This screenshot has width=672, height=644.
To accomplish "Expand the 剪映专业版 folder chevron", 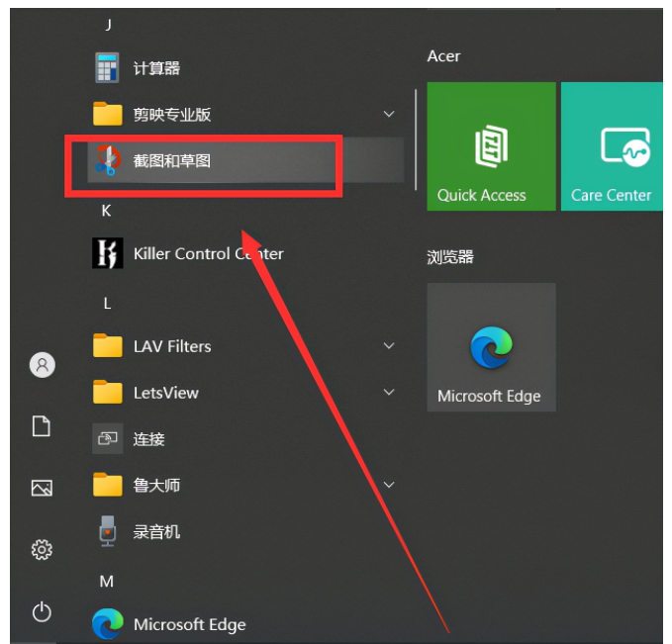I will tap(389, 115).
